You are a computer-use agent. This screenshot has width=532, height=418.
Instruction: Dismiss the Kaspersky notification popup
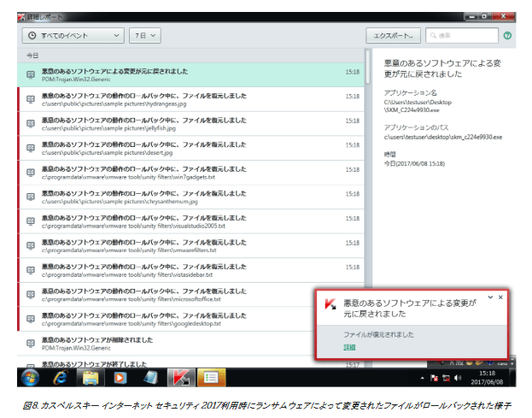click(x=501, y=297)
